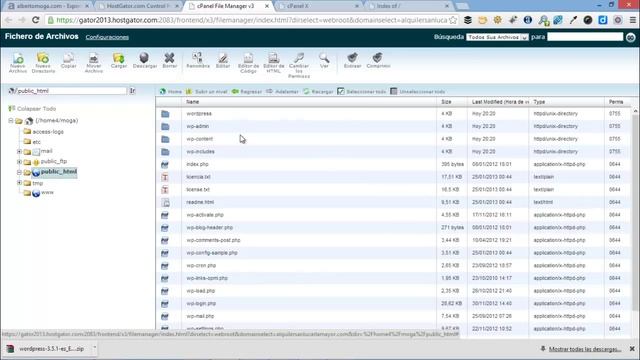
Task: Click the Nuevo Archivo toolbar icon
Action: tap(18, 62)
